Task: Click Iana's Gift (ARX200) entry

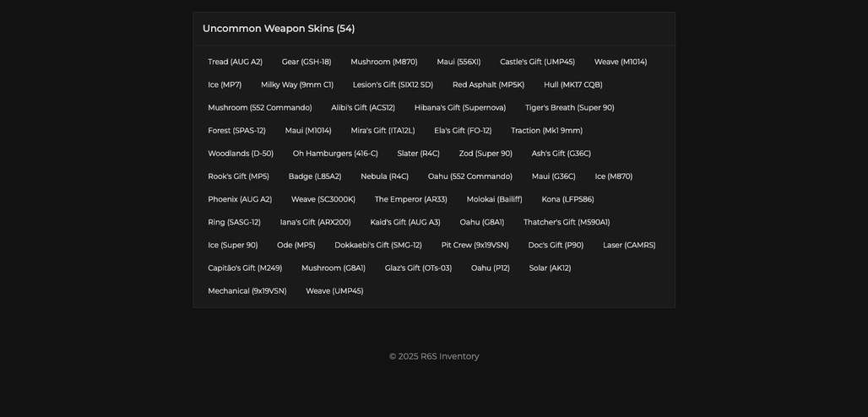Action: (x=316, y=222)
